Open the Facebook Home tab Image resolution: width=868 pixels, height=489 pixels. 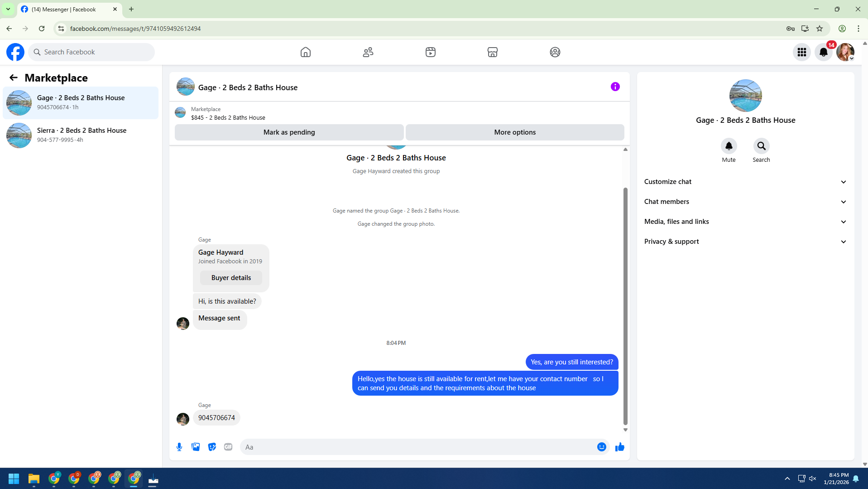[x=306, y=52]
